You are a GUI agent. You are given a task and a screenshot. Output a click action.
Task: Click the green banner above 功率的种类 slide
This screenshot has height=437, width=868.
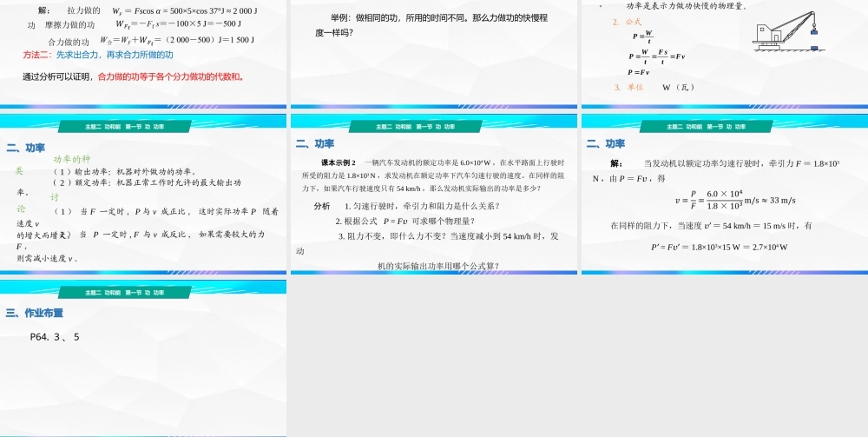[x=124, y=127]
